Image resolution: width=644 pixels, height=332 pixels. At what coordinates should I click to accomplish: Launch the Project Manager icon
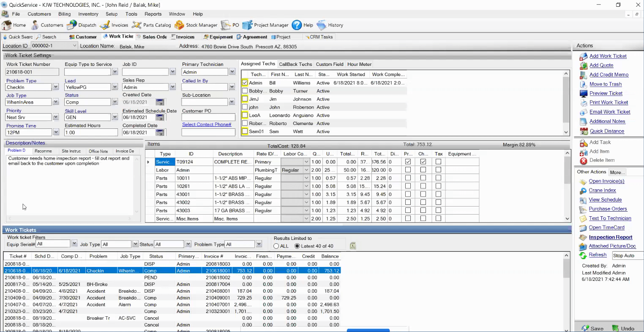point(265,25)
